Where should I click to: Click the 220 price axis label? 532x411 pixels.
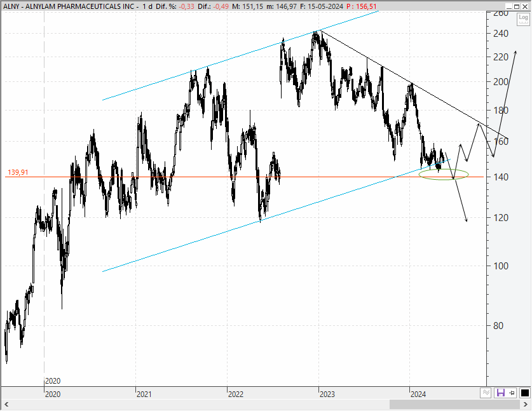coord(500,57)
